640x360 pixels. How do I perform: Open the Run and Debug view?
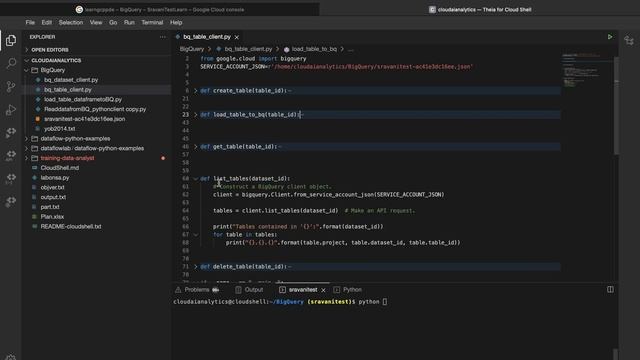11,109
